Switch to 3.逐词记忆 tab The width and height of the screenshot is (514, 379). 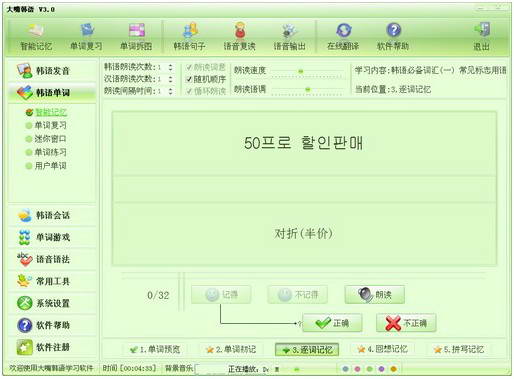click(307, 349)
